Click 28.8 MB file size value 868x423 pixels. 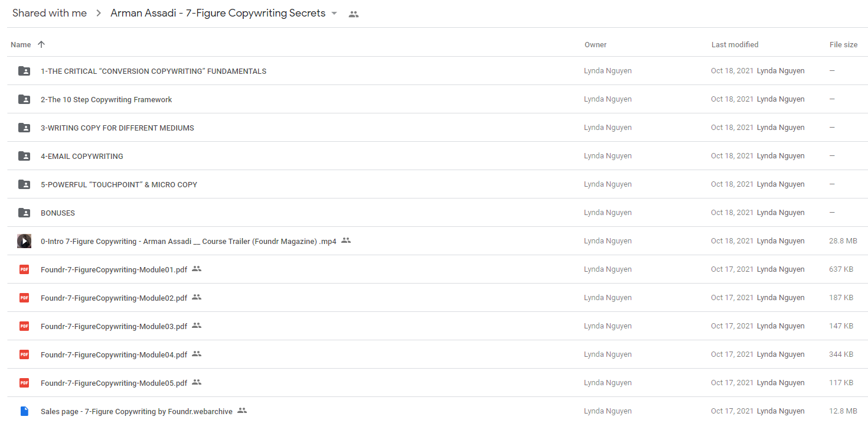coord(843,241)
